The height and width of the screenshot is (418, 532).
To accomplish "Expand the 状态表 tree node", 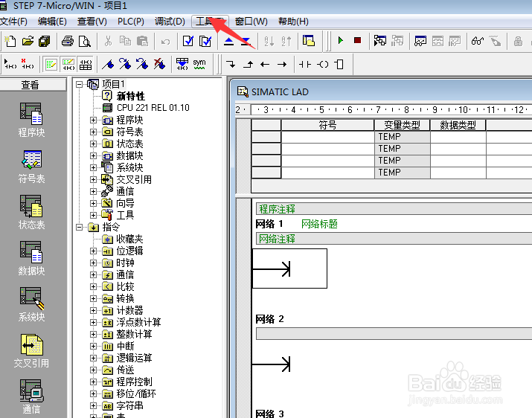I will (x=93, y=144).
